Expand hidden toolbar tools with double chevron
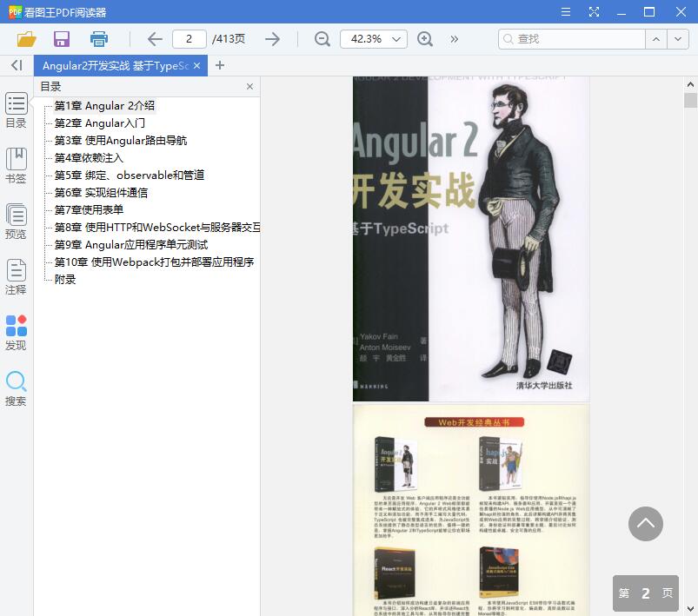This screenshot has width=698, height=616. 454,39
